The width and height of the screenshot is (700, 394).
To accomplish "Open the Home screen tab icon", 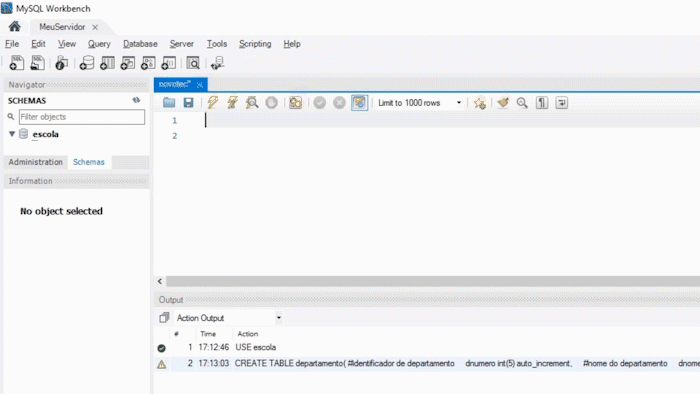I will 15,27.
